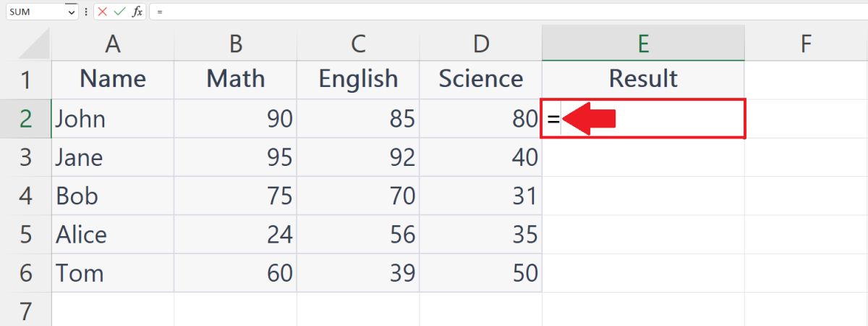The height and width of the screenshot is (326, 868).
Task: Click John's Math score cell 90
Action: coord(235,119)
